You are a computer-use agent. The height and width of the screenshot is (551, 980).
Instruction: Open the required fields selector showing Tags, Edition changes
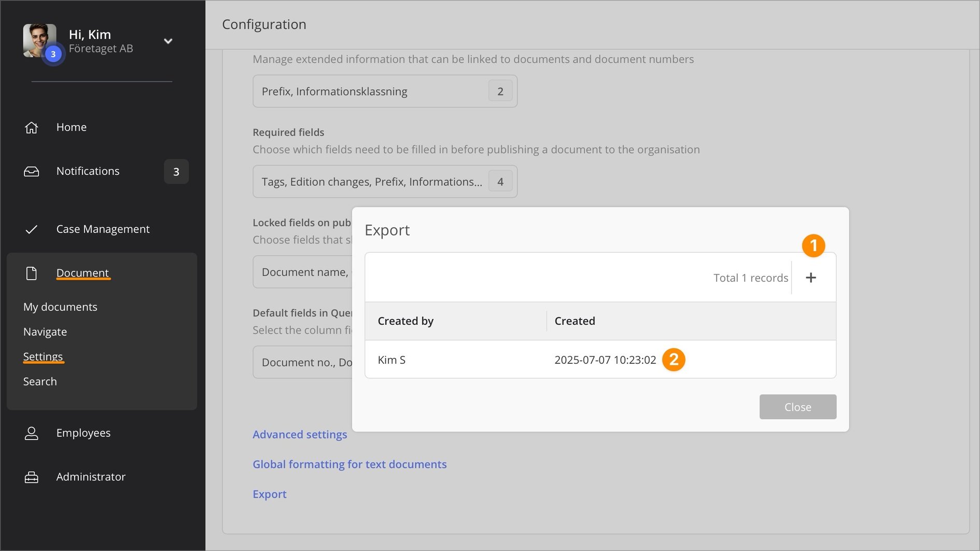coord(385,181)
